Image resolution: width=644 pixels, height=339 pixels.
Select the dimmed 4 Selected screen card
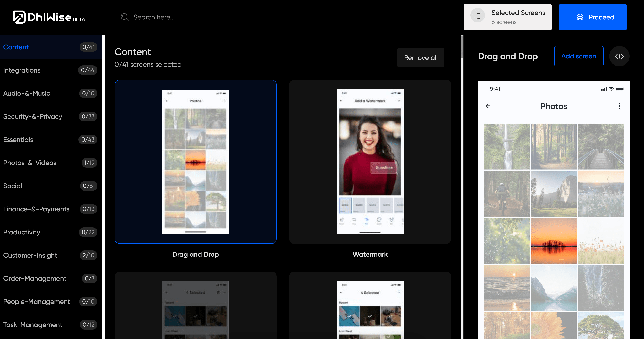pos(196,305)
